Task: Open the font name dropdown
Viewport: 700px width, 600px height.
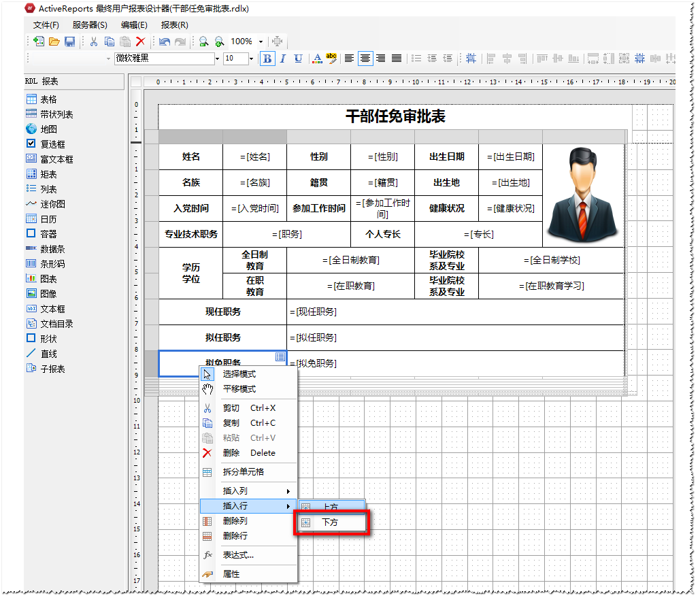Action: (x=218, y=59)
